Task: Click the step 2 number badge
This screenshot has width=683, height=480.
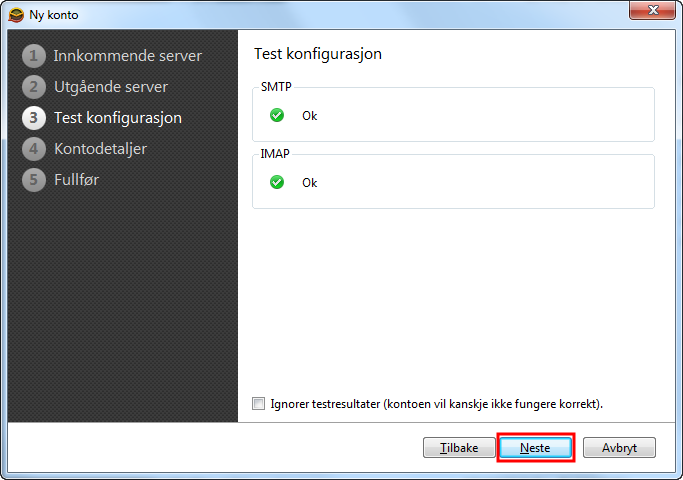Action: coord(34,87)
